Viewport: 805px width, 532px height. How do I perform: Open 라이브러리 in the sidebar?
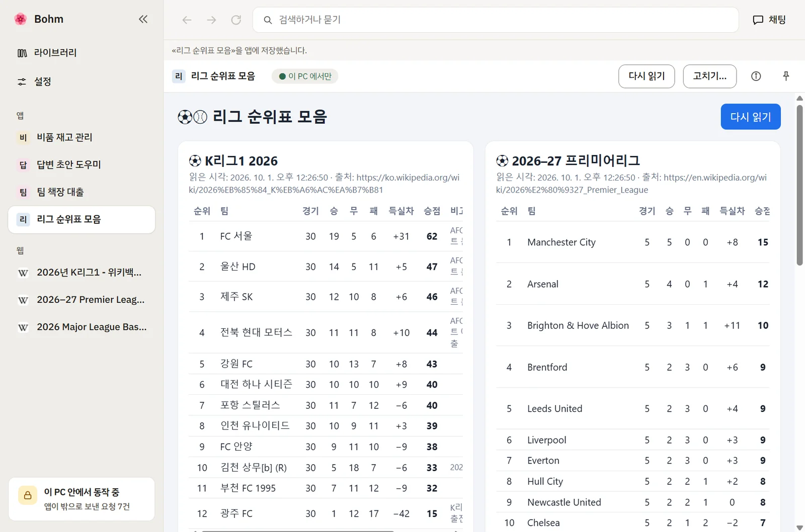click(82, 53)
